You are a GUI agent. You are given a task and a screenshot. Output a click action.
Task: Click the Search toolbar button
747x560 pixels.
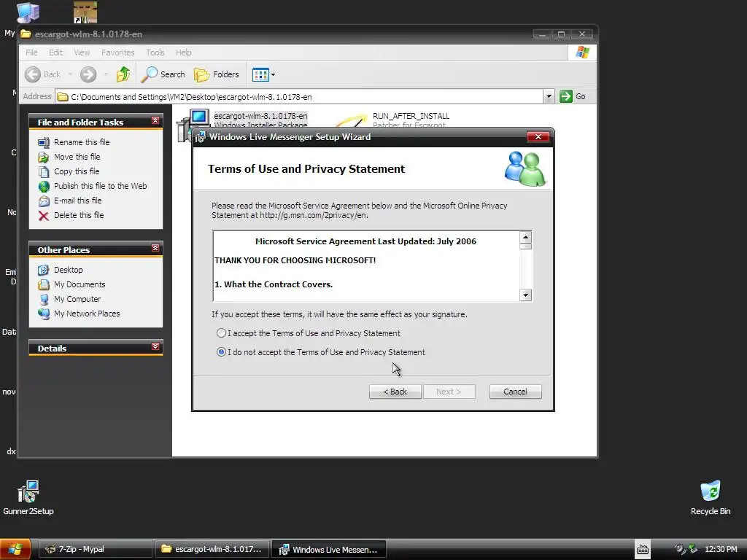tap(163, 74)
